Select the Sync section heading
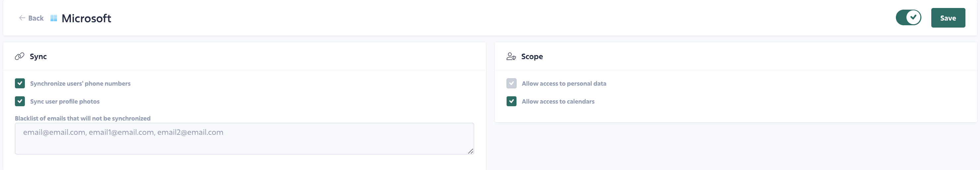The height and width of the screenshot is (170, 980). tap(38, 56)
